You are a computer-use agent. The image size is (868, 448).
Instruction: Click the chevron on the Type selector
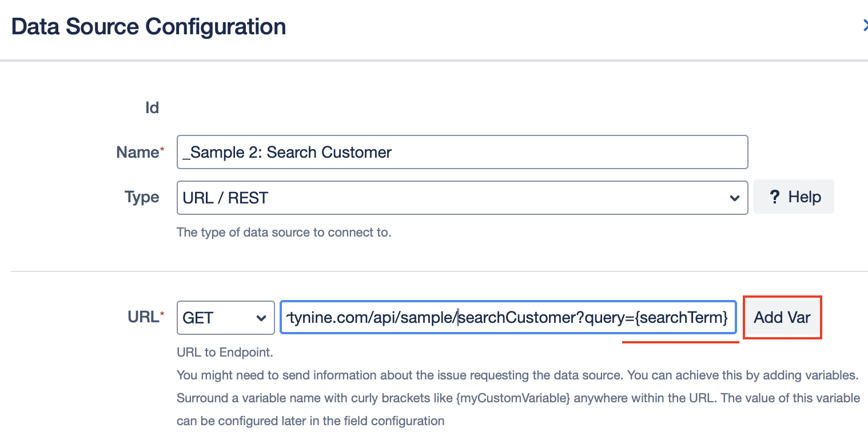coord(734,198)
